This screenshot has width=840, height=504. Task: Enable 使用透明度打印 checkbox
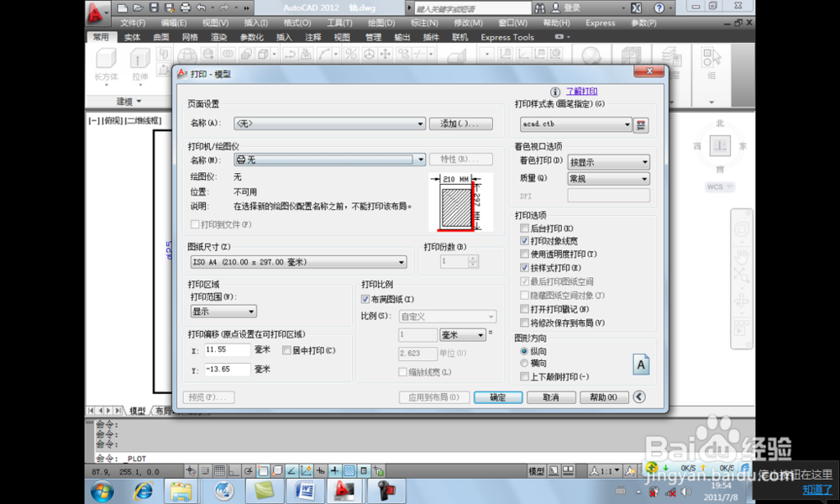tap(524, 254)
